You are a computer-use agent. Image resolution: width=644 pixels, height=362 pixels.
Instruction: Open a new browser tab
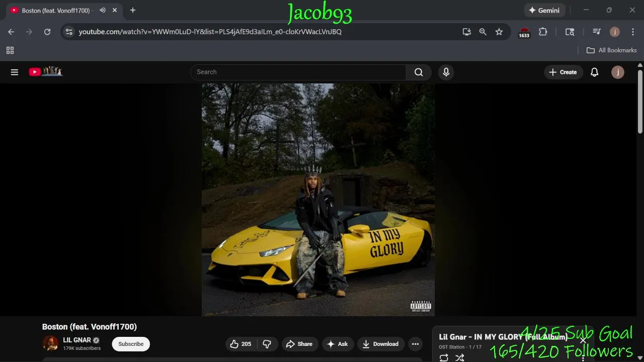pyautogui.click(x=133, y=10)
